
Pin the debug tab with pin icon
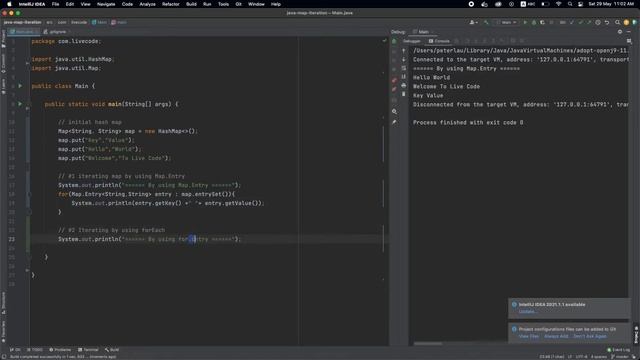point(394,122)
